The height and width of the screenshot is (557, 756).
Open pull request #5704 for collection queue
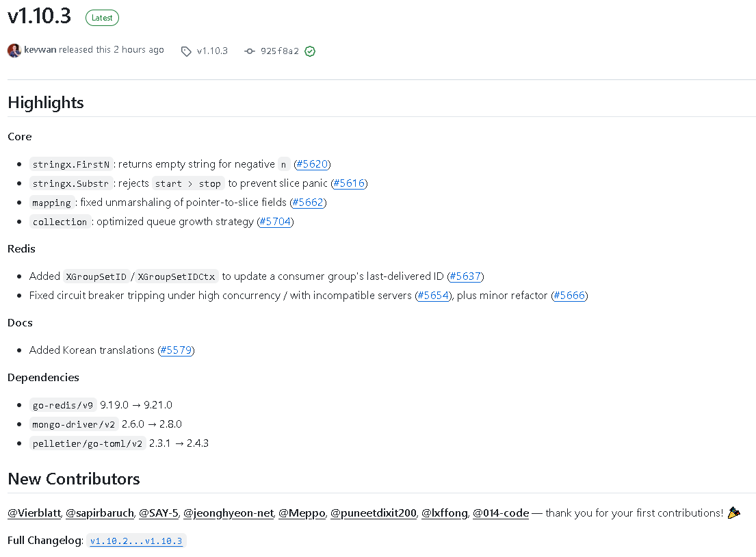point(275,222)
